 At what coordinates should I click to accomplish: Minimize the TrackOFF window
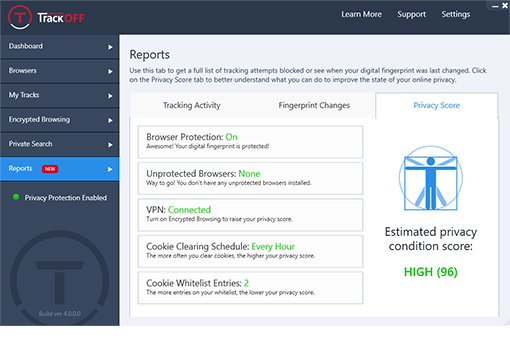tap(495, 6)
